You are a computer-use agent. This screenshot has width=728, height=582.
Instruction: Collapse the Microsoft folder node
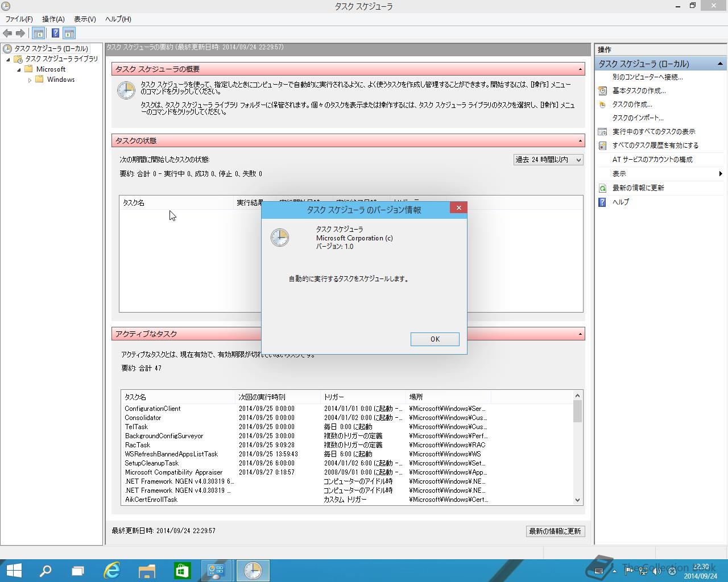point(19,69)
